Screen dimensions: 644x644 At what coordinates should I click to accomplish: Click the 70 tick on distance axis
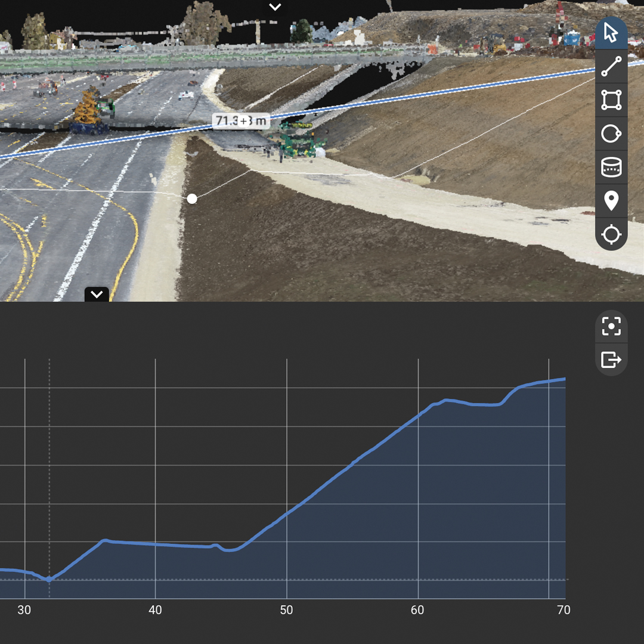tap(563, 610)
